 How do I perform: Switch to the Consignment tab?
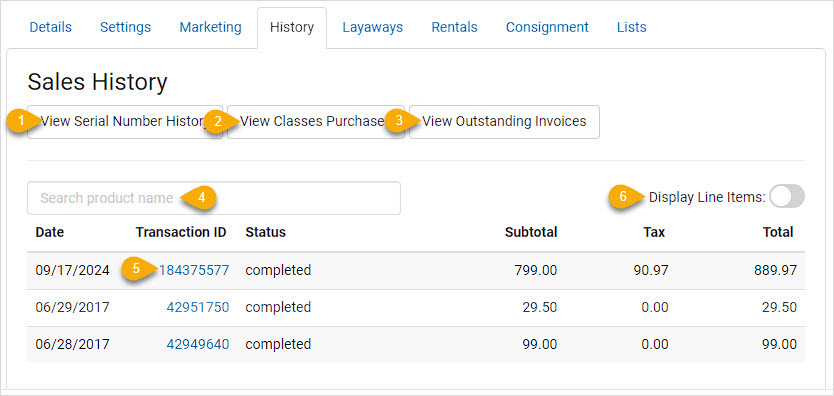coord(547,27)
